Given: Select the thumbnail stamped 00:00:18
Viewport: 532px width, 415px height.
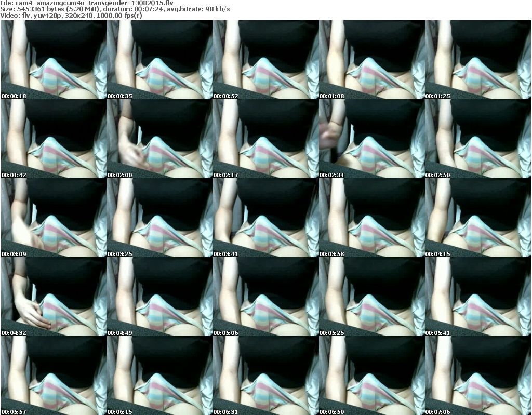Looking at the screenshot, I should pyautogui.click(x=54, y=60).
